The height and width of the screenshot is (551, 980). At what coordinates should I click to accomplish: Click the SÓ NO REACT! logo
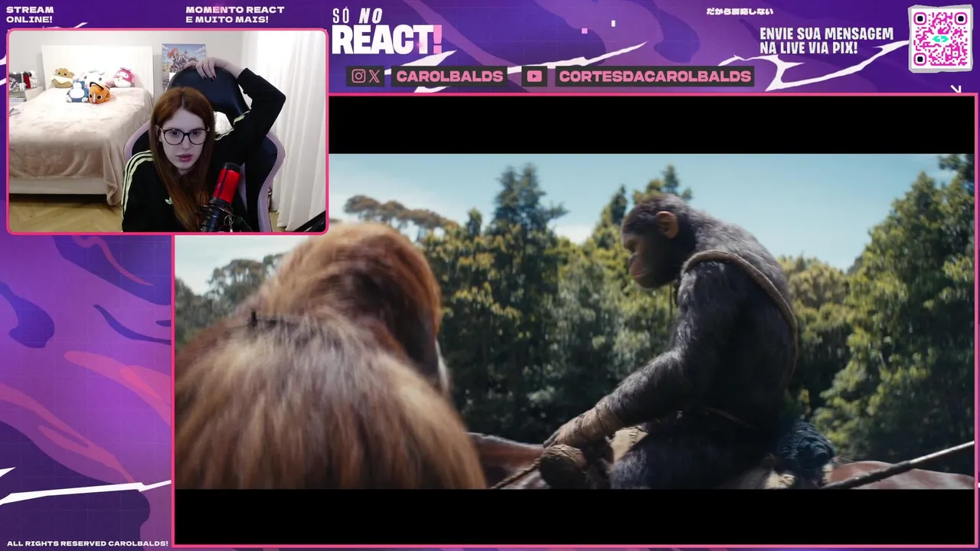(x=386, y=32)
